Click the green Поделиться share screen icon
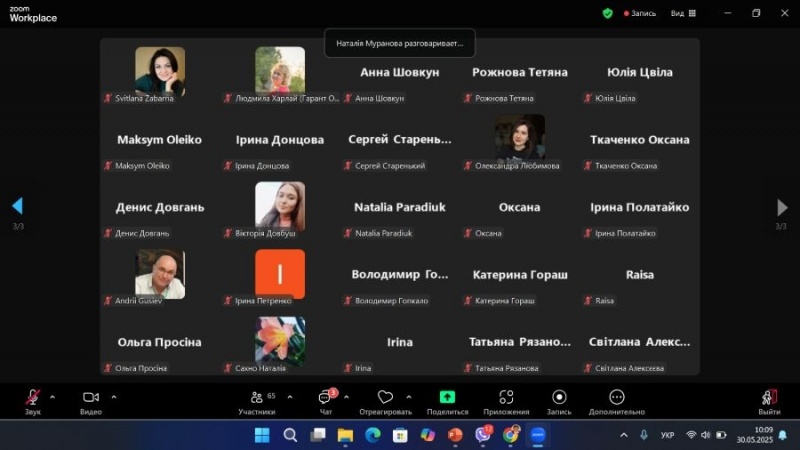The image size is (800, 450). [447, 398]
